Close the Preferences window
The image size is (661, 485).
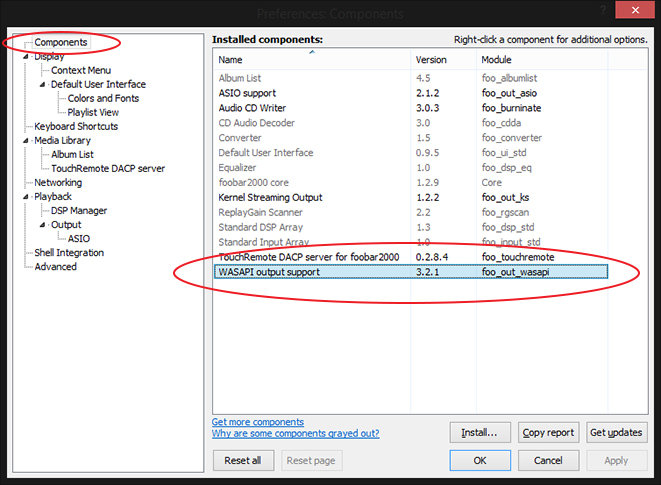point(635,9)
